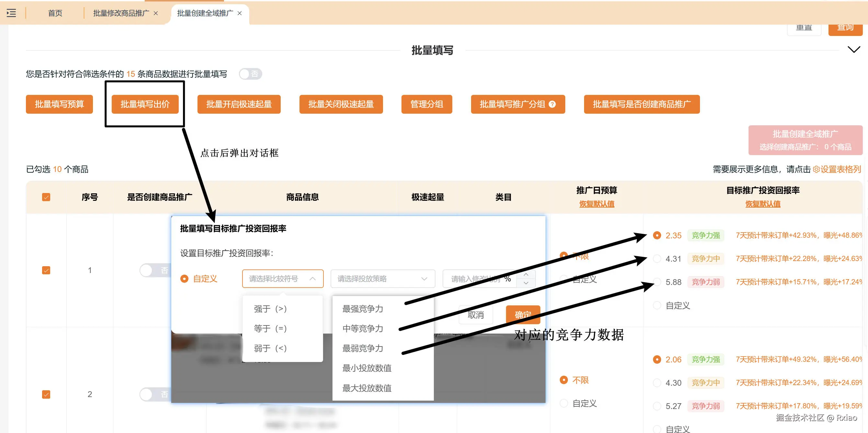Image resolution: width=868 pixels, height=433 pixels.
Task: Restore default under 目标推广投资回报率
Action: 762,204
